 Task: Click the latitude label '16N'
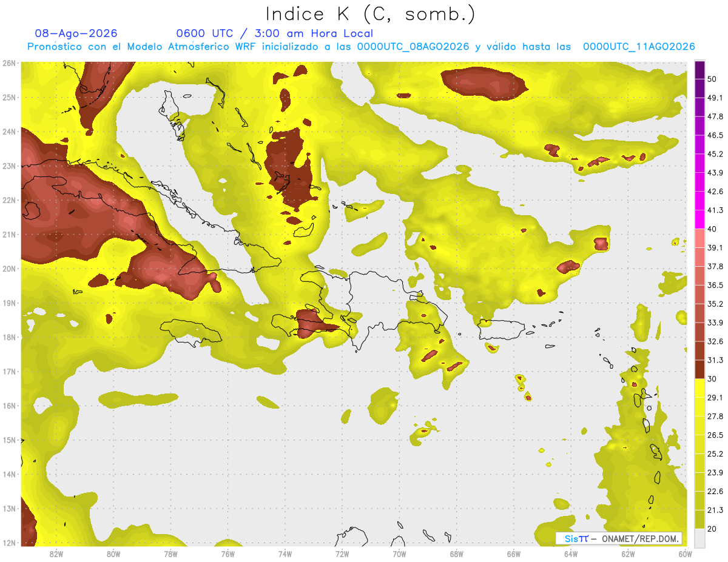pos(9,406)
